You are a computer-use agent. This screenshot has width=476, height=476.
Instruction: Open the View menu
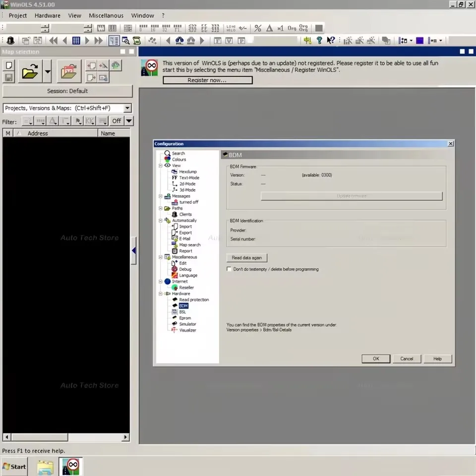point(74,15)
